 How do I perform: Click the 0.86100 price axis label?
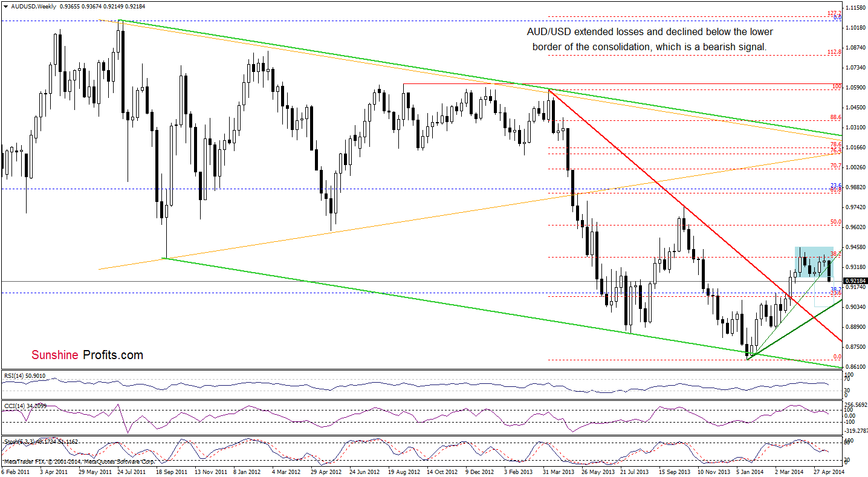pos(855,367)
